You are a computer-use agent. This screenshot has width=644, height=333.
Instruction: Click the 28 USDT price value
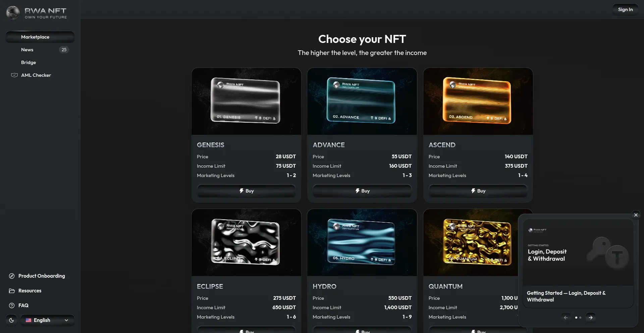(x=286, y=157)
